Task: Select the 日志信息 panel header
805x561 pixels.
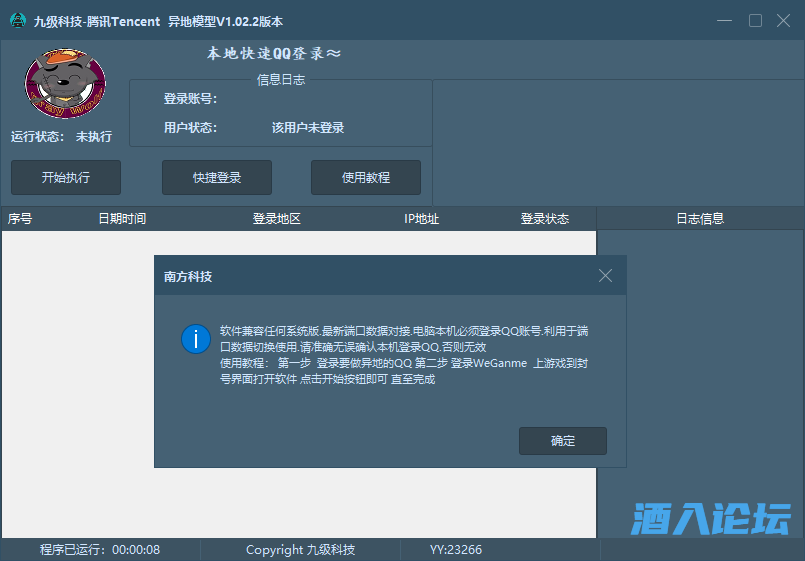Action: tap(700, 219)
